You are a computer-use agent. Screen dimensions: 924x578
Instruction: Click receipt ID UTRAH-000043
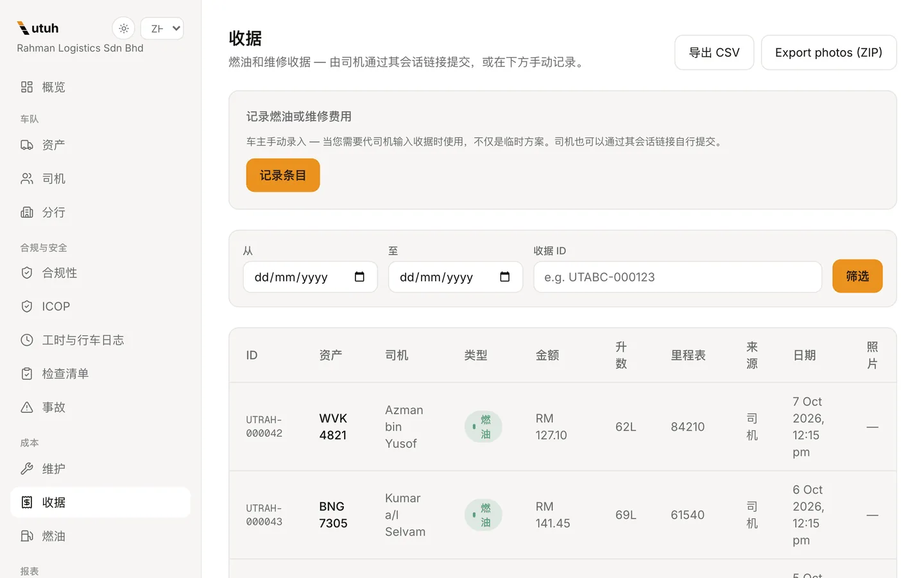[264, 515]
